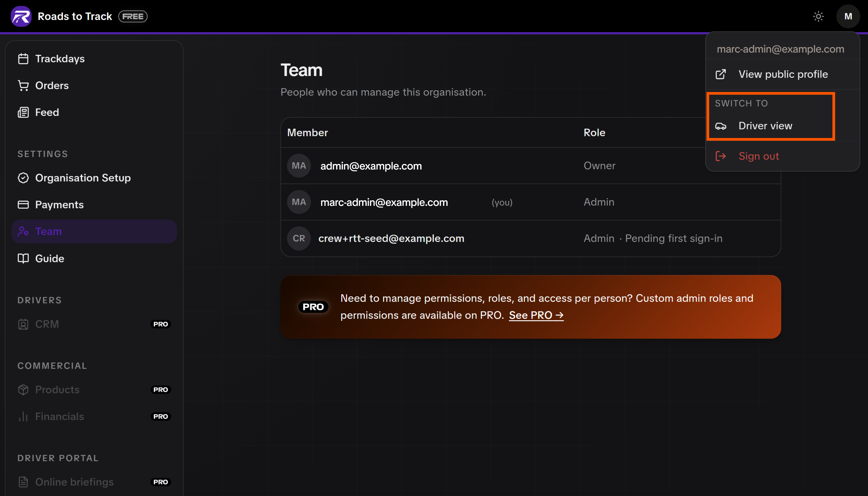The height and width of the screenshot is (496, 868).
Task: Click the Team people icon
Action: click(23, 232)
